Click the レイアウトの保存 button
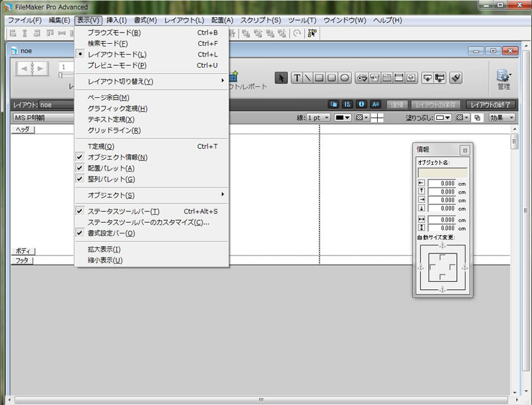The image size is (532, 405). 436,104
